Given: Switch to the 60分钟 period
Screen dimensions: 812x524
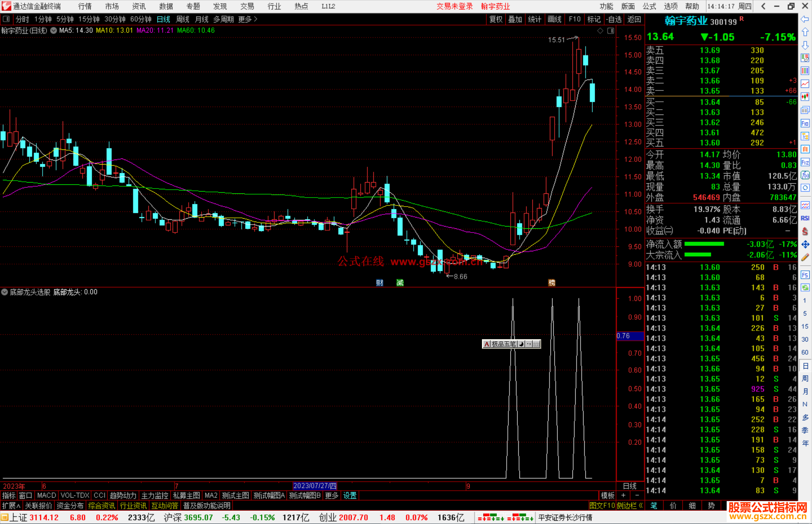Looking at the screenshot, I should tap(141, 19).
